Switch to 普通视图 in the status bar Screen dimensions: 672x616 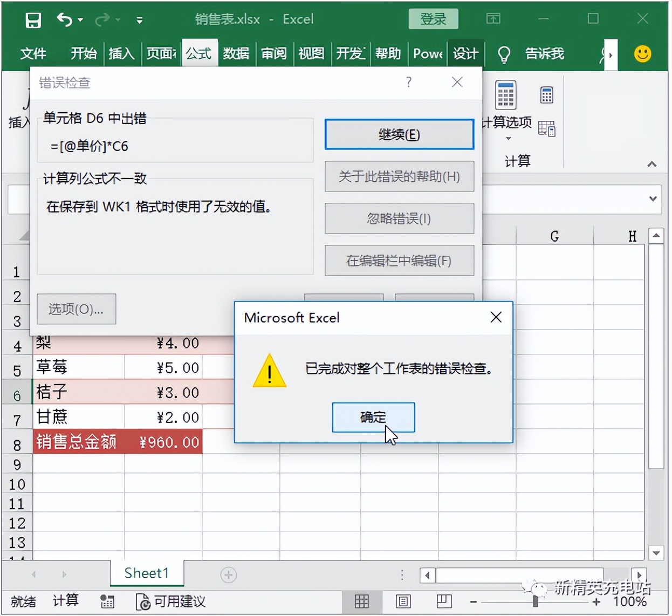[x=362, y=601]
